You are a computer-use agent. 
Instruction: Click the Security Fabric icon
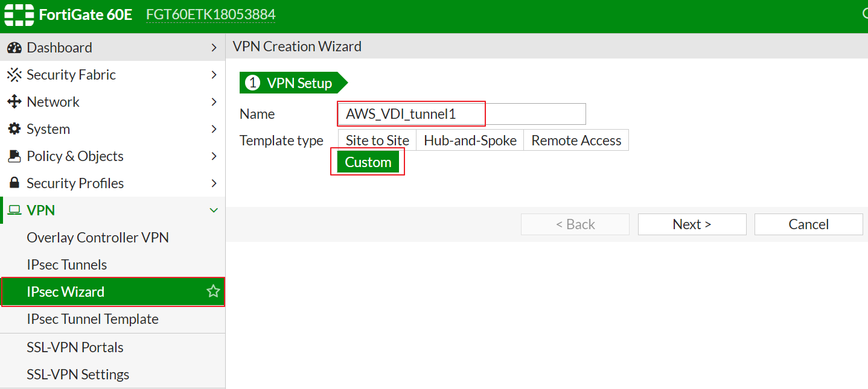pyautogui.click(x=14, y=75)
